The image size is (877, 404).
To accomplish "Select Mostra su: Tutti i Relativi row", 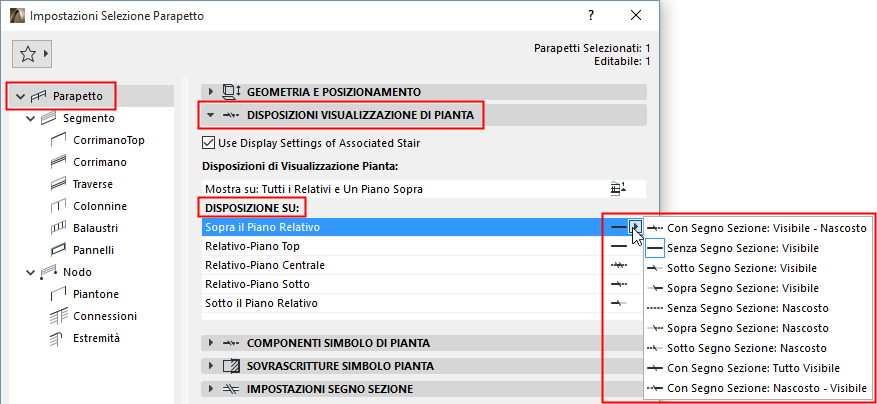I will point(423,189).
